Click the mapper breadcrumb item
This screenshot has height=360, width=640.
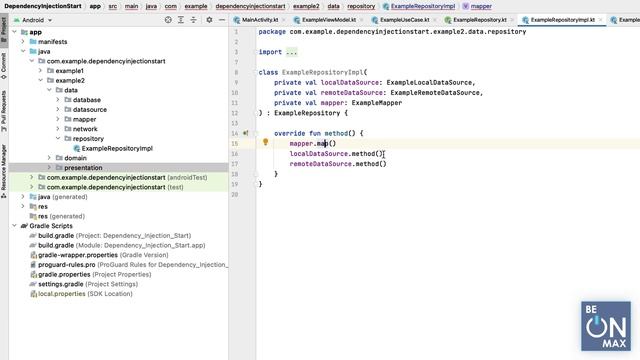pos(477,6)
